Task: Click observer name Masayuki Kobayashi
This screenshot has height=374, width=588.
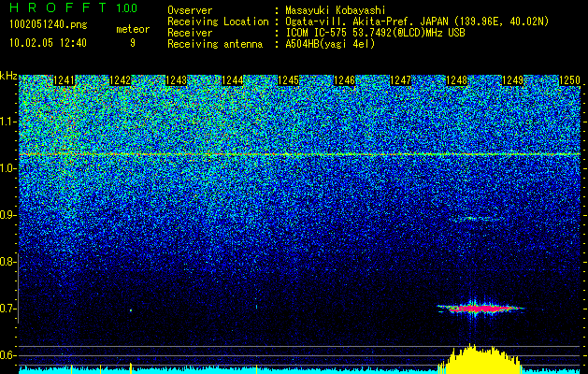Action: pyautogui.click(x=335, y=10)
